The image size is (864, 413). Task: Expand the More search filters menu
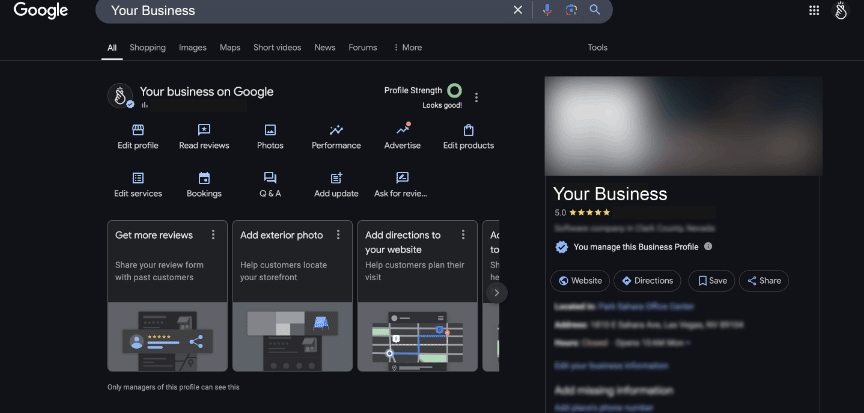tap(408, 47)
